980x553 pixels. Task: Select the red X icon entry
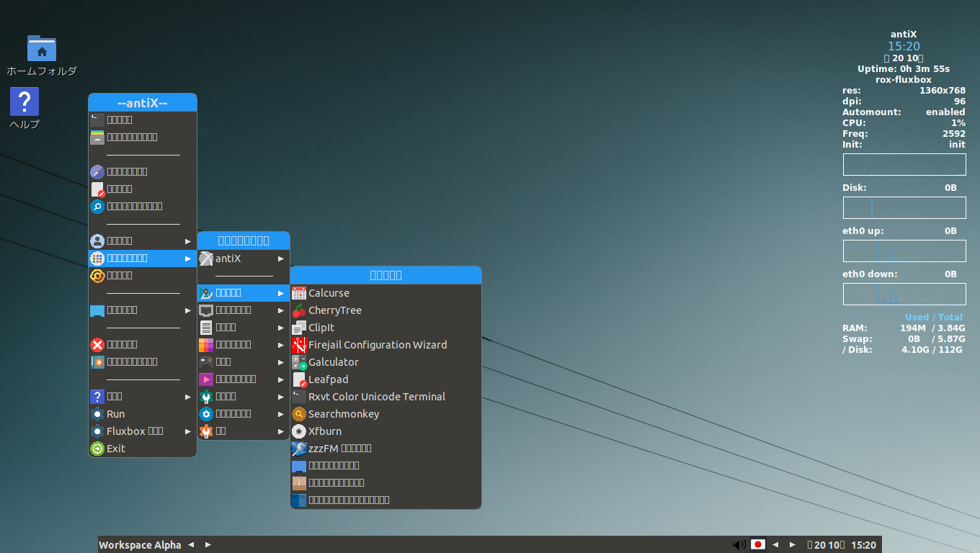[x=143, y=345]
